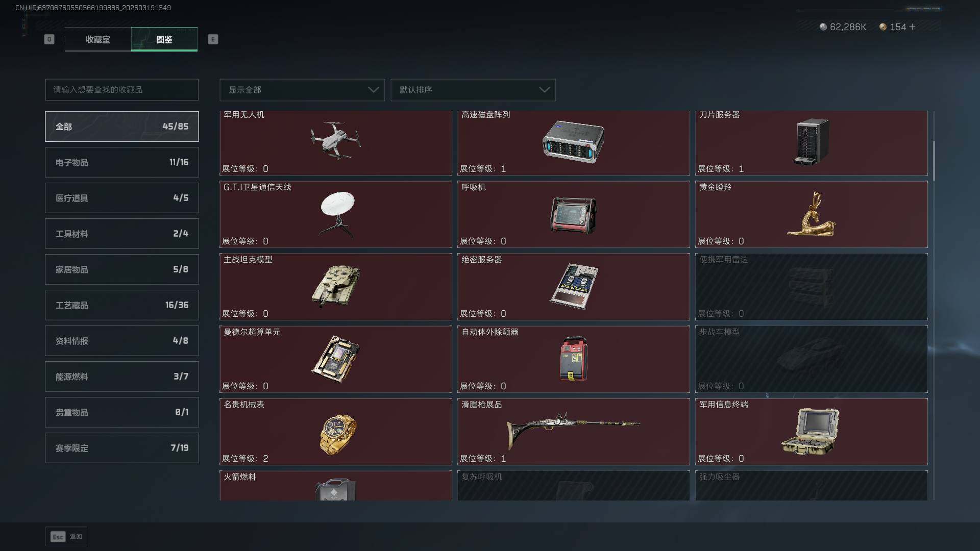Focus the collectible search input field
This screenshot has height=551, width=980.
click(122, 90)
